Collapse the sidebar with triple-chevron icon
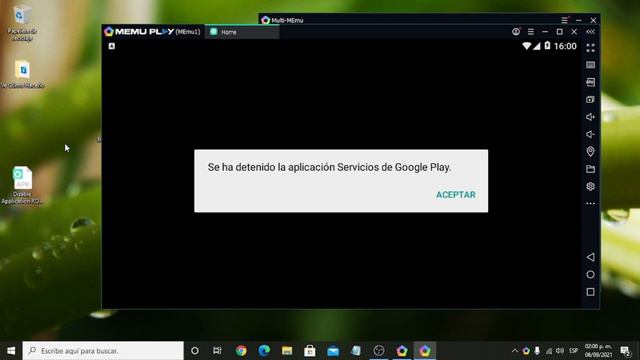 click(x=591, y=31)
